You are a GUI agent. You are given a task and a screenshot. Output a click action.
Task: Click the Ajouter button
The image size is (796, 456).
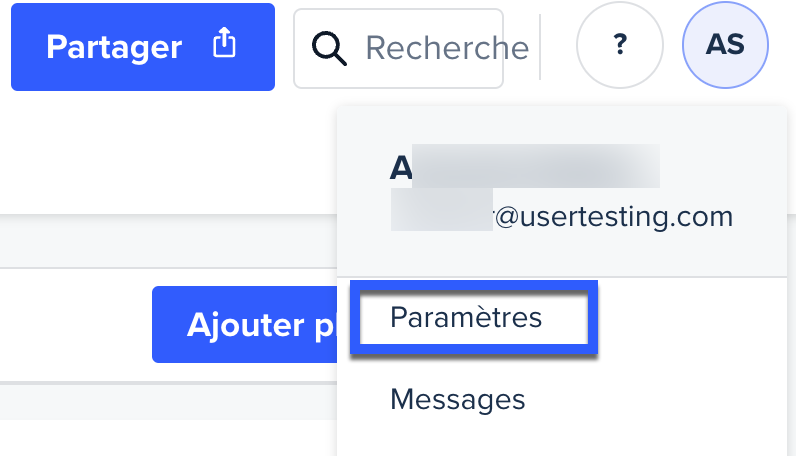tap(245, 325)
